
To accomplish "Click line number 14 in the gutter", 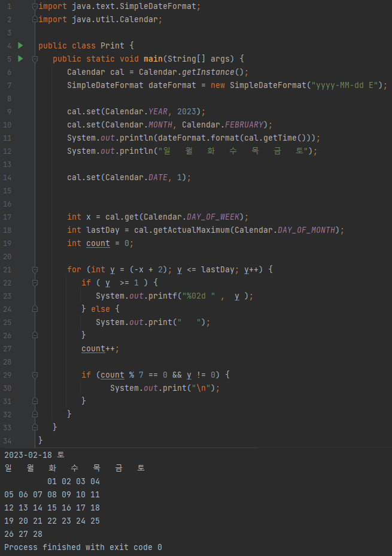I will 7,178.
